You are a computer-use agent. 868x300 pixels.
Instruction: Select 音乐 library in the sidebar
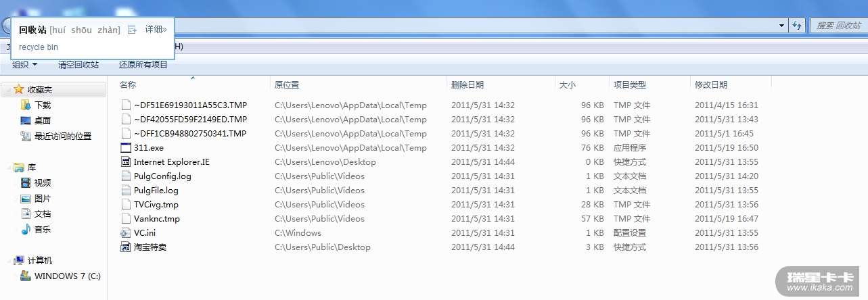click(43, 229)
